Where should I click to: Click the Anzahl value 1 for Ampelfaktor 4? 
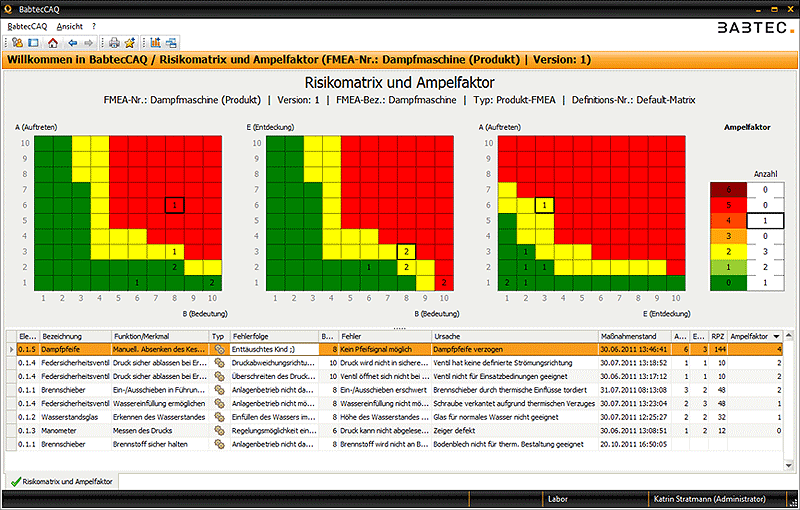tap(765, 221)
